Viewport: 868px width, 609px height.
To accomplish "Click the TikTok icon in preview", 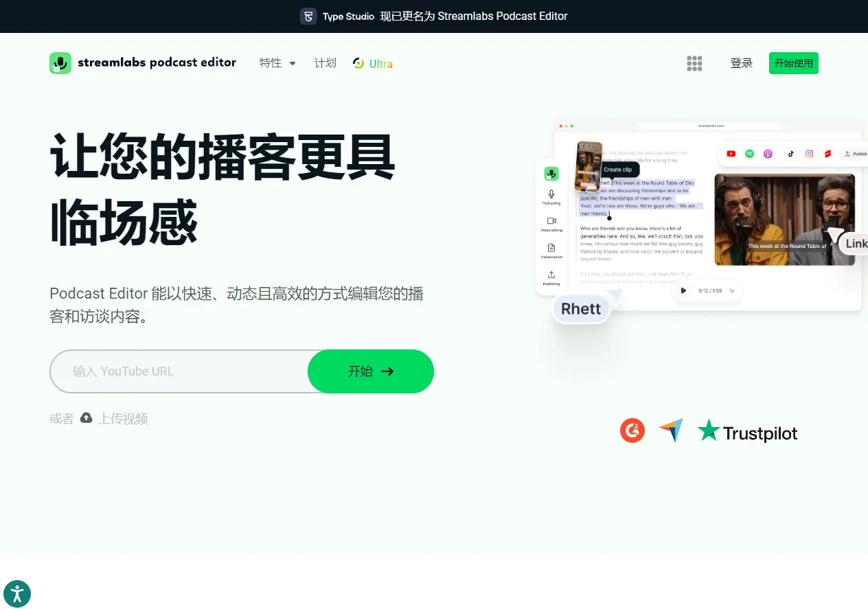I will tap(790, 154).
